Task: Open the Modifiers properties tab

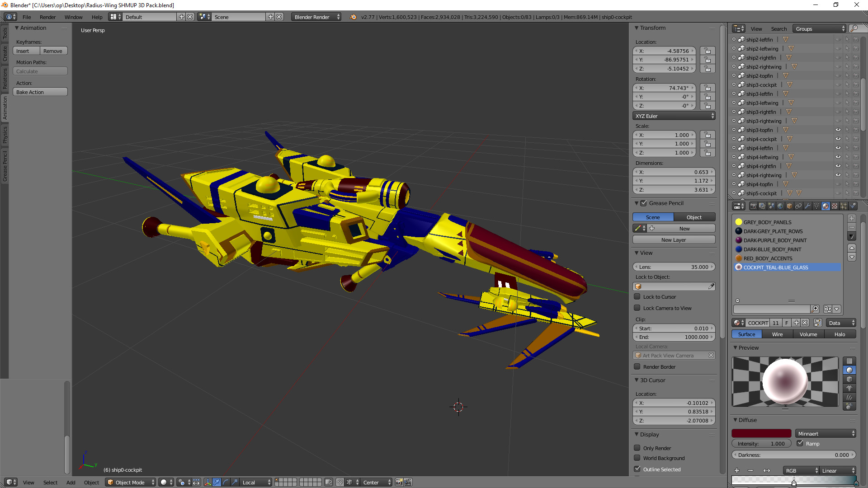Action: point(808,206)
